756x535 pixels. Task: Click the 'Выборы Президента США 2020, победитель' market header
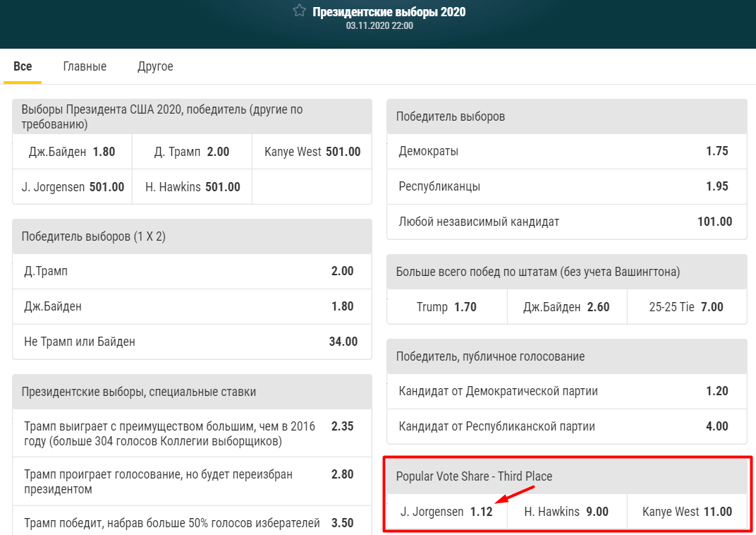tap(192, 116)
